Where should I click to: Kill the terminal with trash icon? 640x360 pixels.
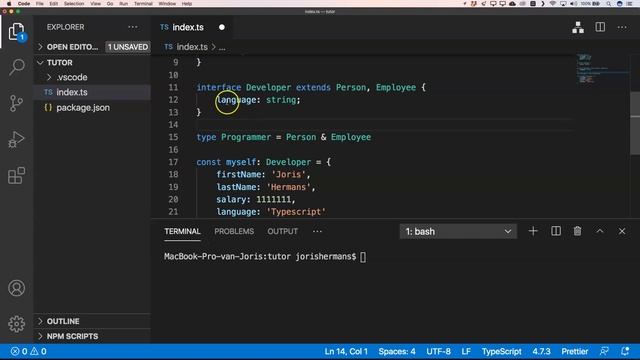pyautogui.click(x=577, y=231)
